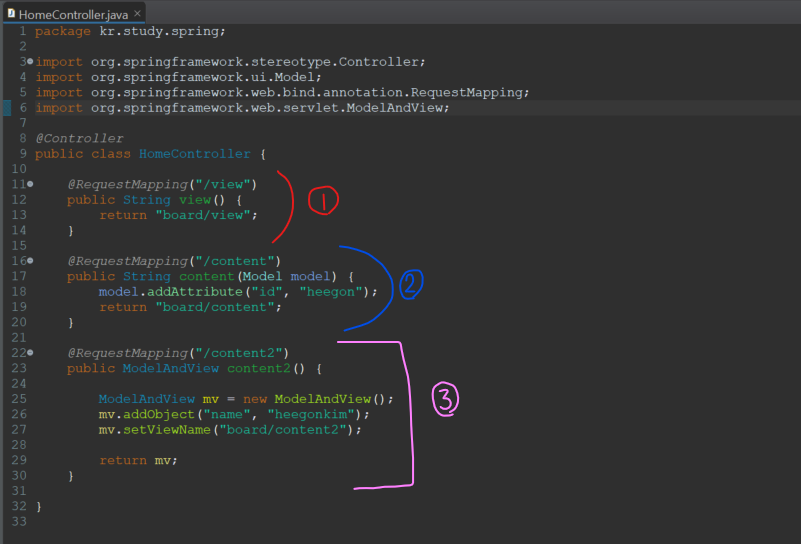The height and width of the screenshot is (544, 801).
Task: Click the "/content2" mapping string
Action: [239, 353]
